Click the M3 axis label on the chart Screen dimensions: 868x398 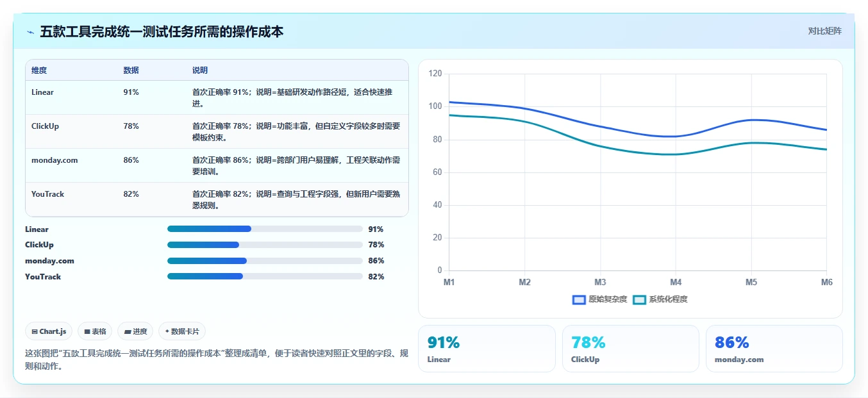[600, 282]
